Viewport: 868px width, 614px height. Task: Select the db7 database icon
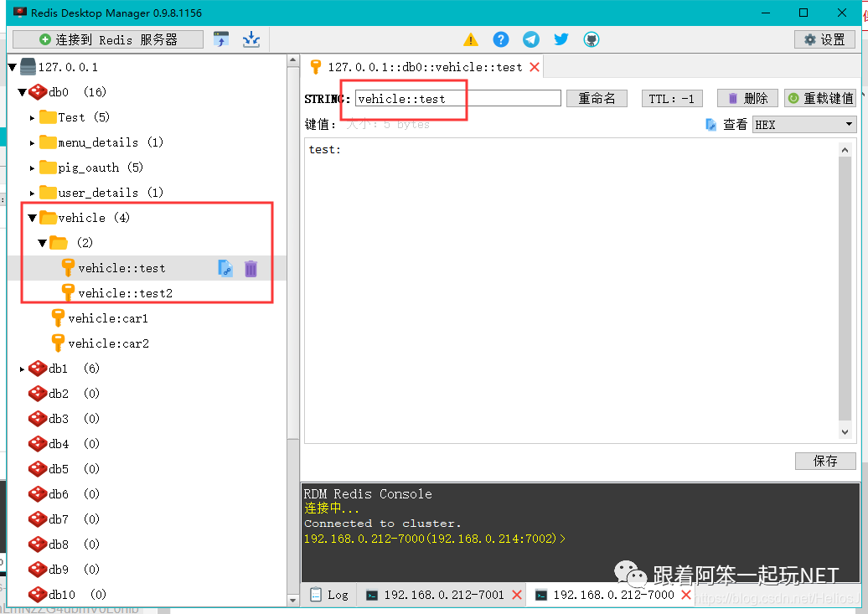coord(38,519)
